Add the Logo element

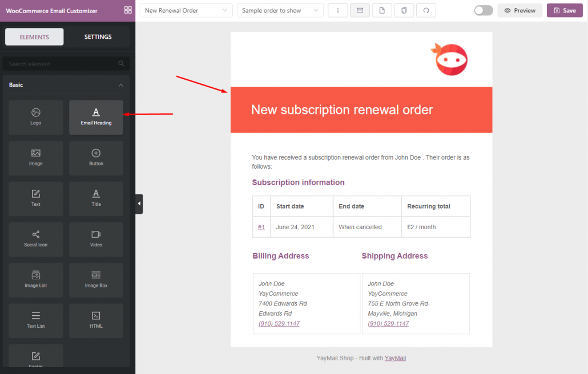click(x=36, y=117)
